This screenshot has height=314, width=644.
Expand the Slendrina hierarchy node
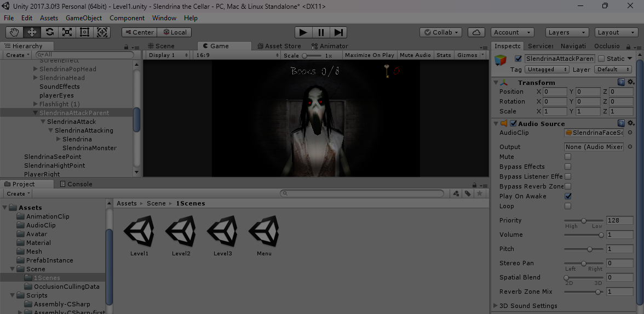58,139
